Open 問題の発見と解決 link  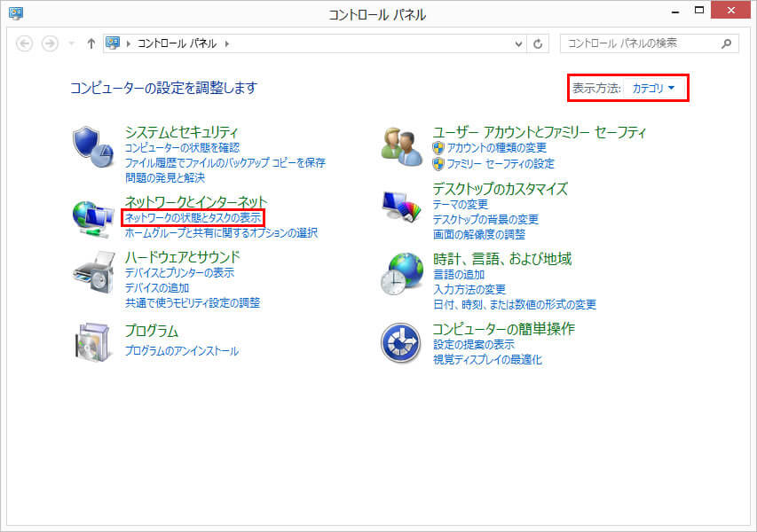click(x=165, y=178)
